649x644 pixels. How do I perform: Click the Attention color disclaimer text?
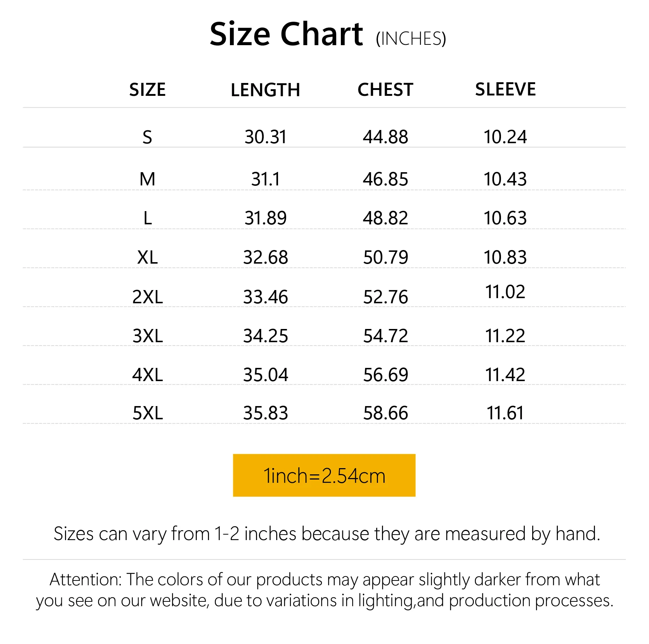coord(324,590)
